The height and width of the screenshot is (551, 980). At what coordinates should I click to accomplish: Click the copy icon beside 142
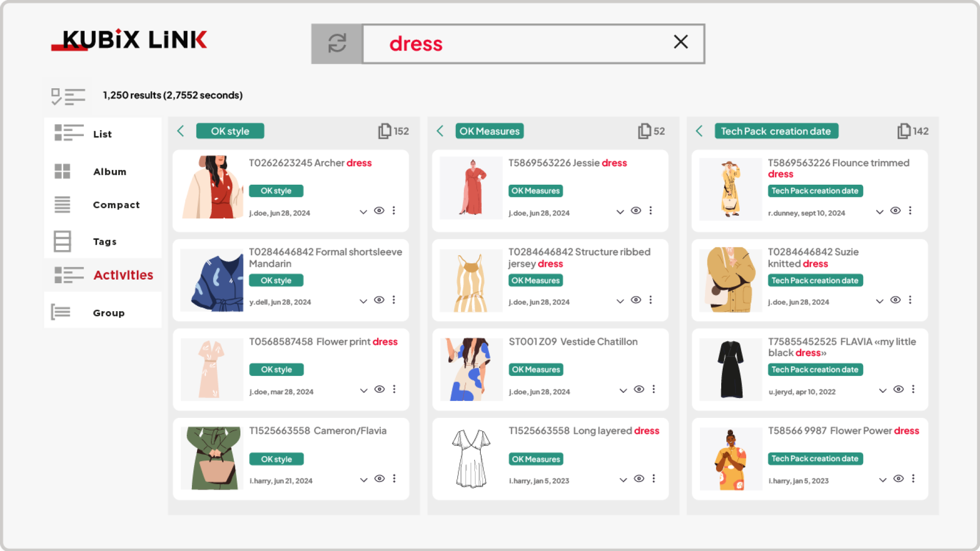[x=903, y=131]
